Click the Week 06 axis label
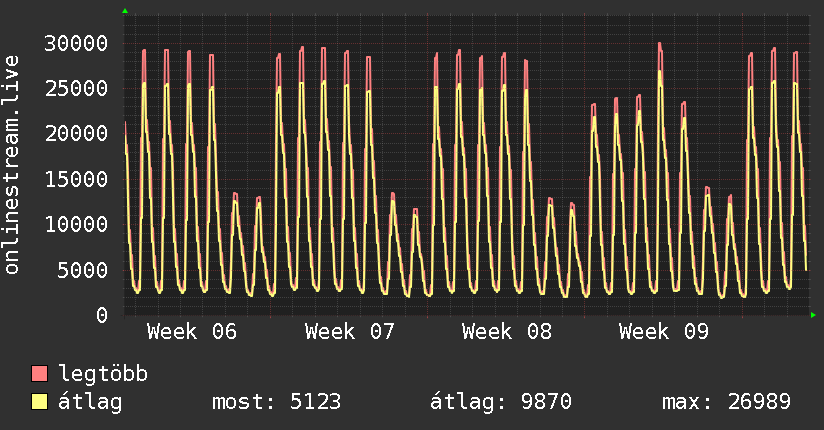Viewport: 824px width, 430px height. tap(192, 331)
